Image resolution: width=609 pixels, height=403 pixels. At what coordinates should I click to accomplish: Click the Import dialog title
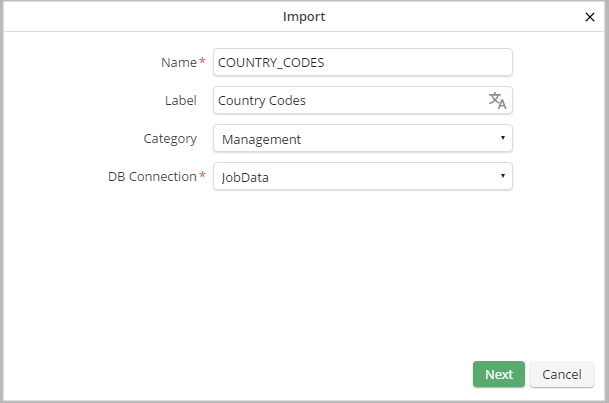[304, 17]
